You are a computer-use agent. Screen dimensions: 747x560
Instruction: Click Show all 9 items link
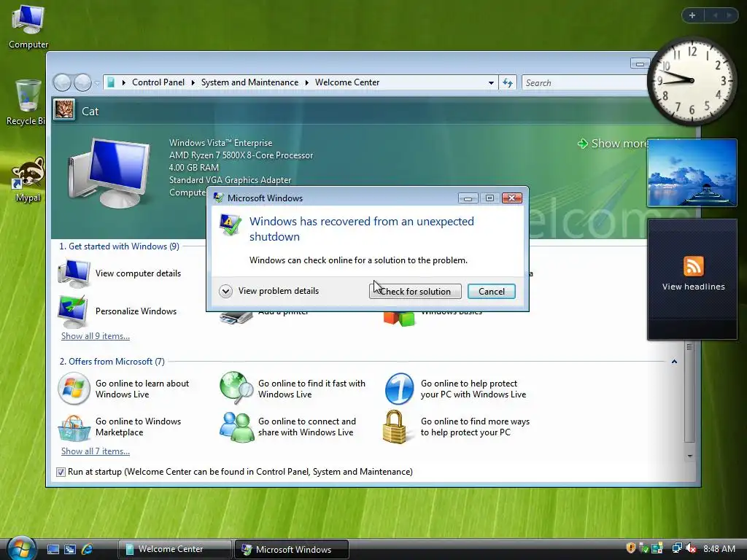96,336
